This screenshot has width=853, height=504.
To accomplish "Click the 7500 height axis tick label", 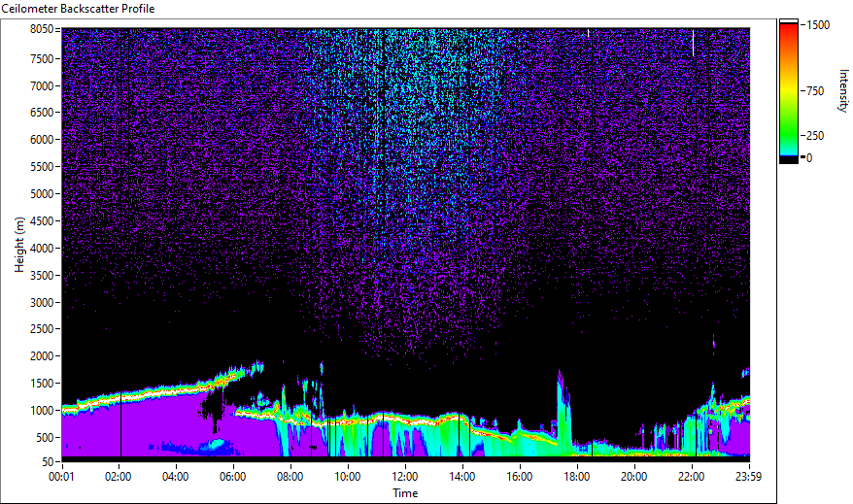I will click(42, 58).
